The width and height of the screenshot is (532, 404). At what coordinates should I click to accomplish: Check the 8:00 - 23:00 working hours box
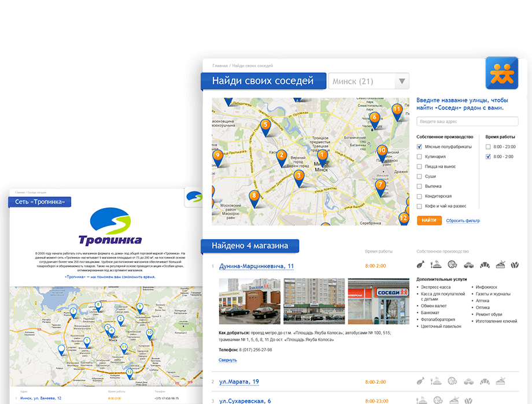click(488, 147)
